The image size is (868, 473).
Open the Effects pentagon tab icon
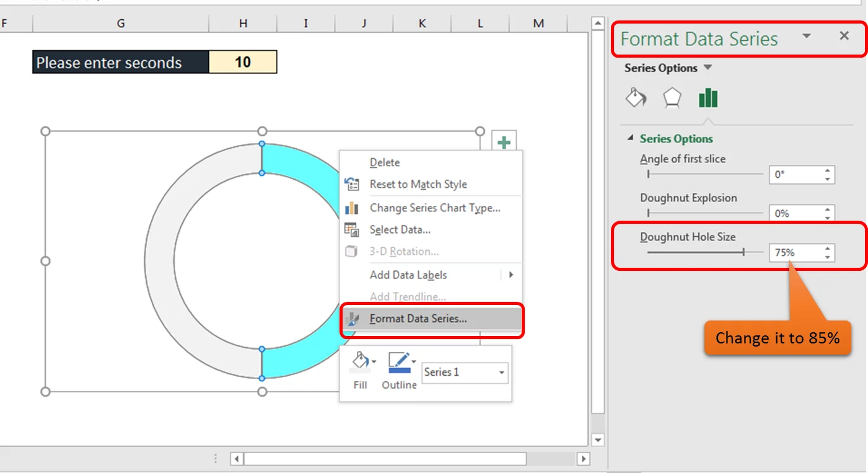tap(672, 98)
